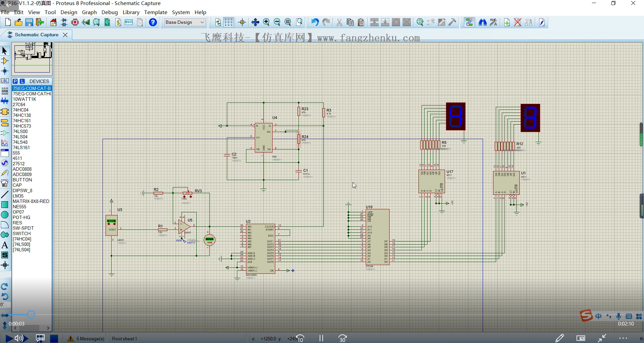Image resolution: width=644 pixels, height=343 pixels.
Task: Select 7SEG-COM-CAT-B device entry
Action: click(x=32, y=88)
